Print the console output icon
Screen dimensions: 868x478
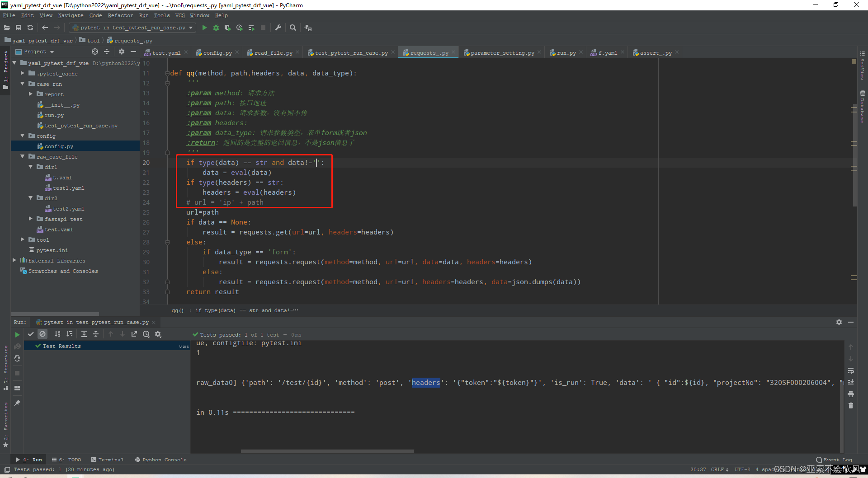pos(851,394)
